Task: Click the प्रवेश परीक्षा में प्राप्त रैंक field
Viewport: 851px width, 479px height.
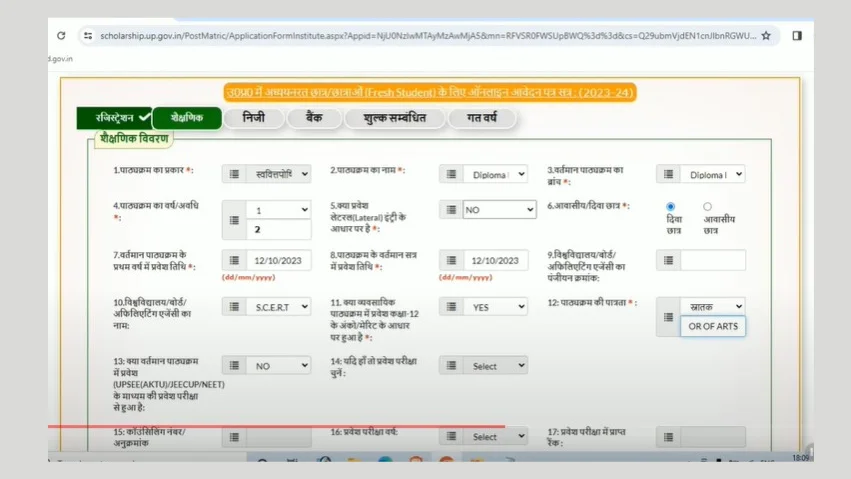Action: pyautogui.click(x=713, y=437)
